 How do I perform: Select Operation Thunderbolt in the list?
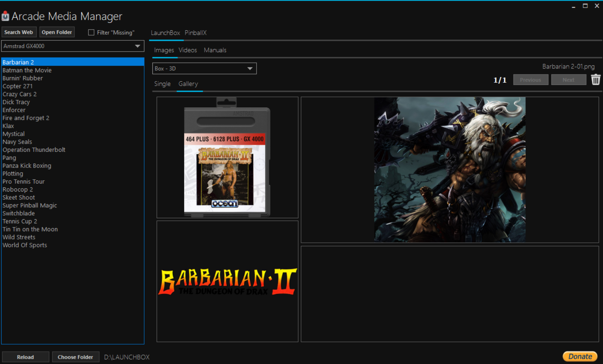pyautogui.click(x=73, y=150)
